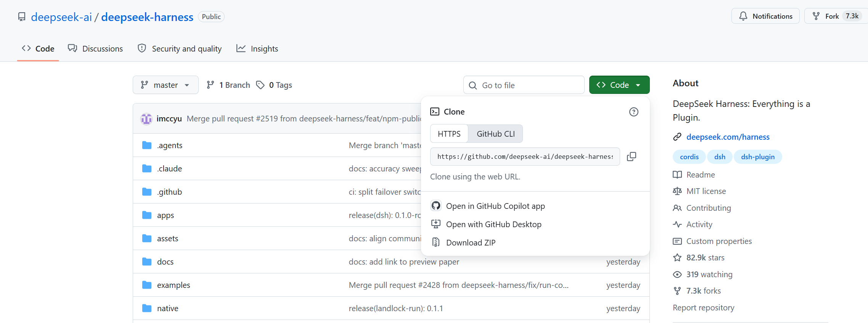The image size is (868, 323).
Task: Click the assets folder icon
Action: tap(147, 238)
